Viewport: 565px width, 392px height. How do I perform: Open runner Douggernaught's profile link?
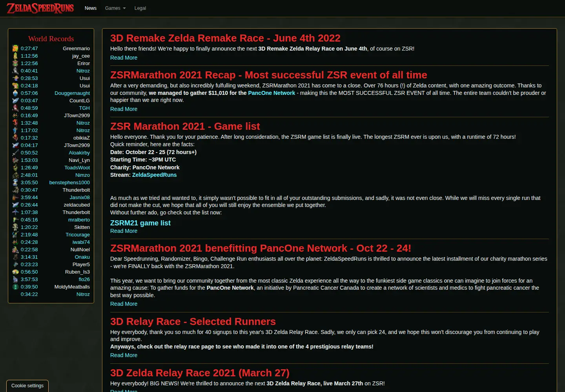[72, 93]
